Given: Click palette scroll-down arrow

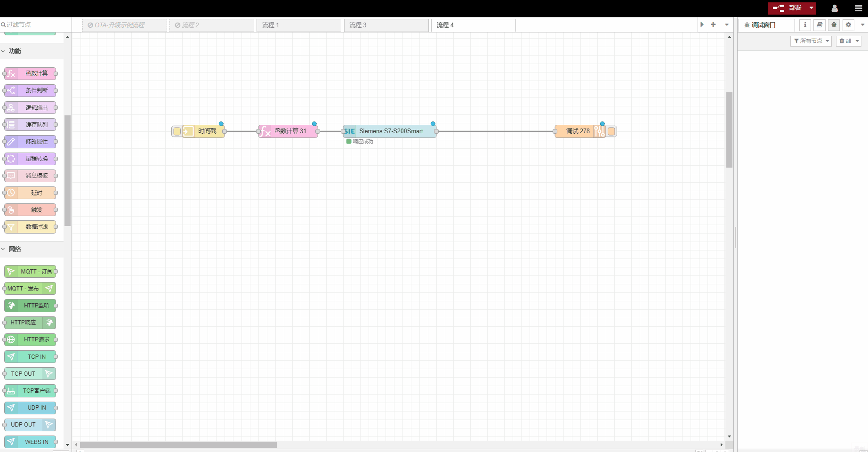Looking at the screenshot, I should coord(67,444).
